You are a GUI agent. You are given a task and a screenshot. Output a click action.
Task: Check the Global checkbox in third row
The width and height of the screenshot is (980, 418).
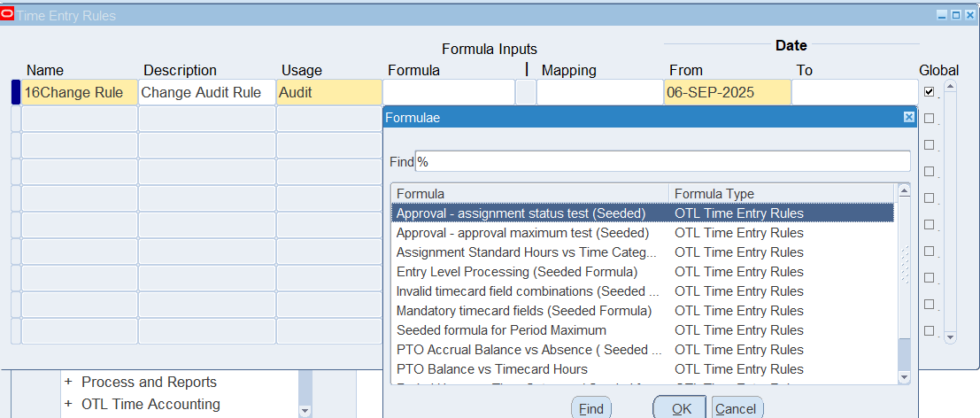click(x=929, y=144)
